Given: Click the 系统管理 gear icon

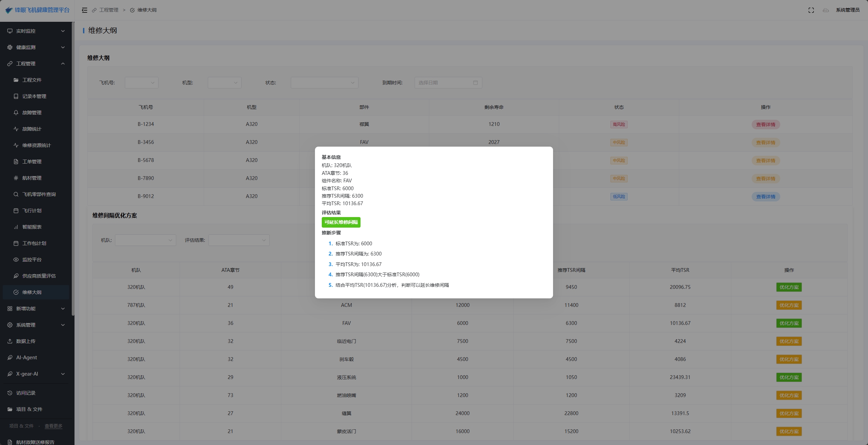Looking at the screenshot, I should [x=10, y=325].
